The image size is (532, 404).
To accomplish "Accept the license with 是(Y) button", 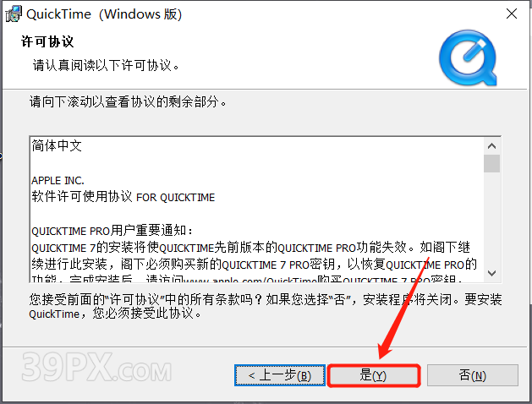I will point(373,375).
